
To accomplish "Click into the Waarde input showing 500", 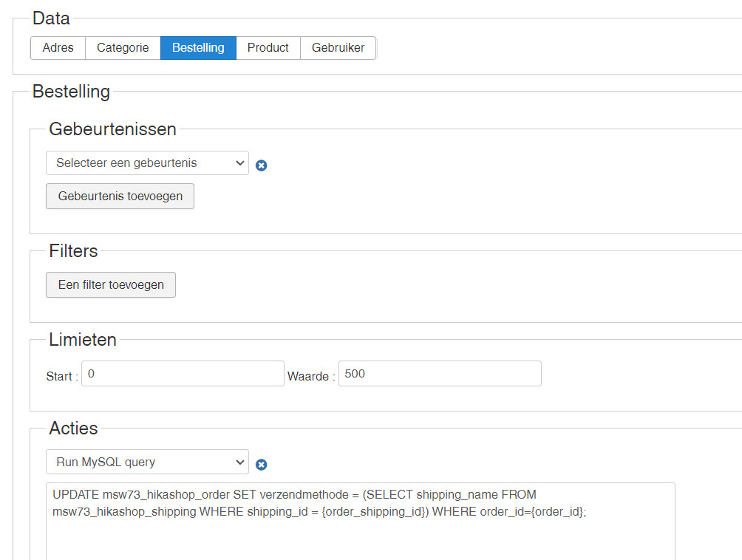I will click(x=440, y=374).
